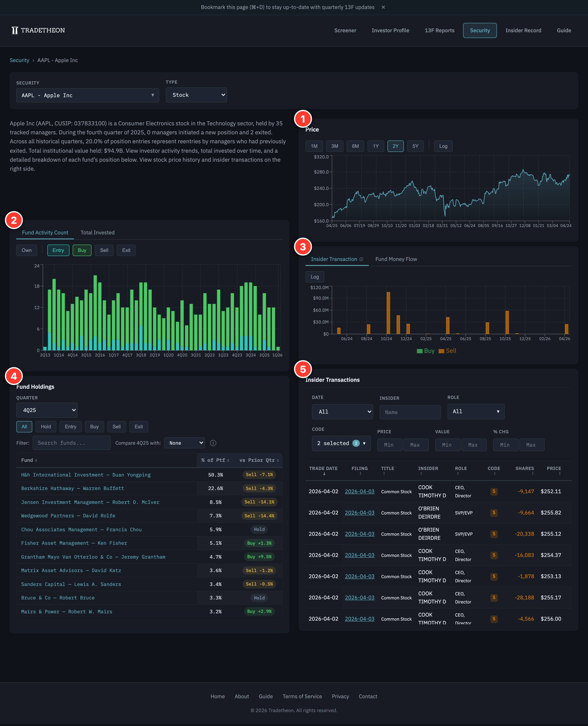588x726 pixels.
Task: Toggle Buy legend swatch in insider chart
Action: (x=420, y=351)
